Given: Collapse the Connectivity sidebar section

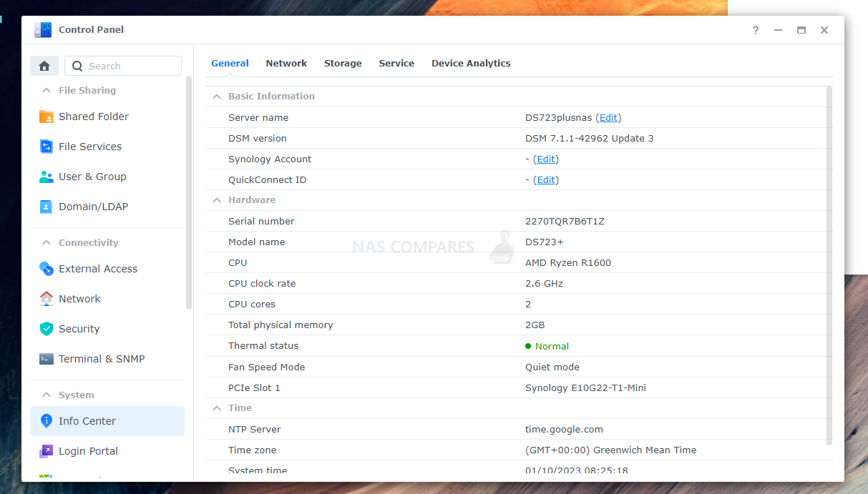Looking at the screenshot, I should tap(47, 242).
